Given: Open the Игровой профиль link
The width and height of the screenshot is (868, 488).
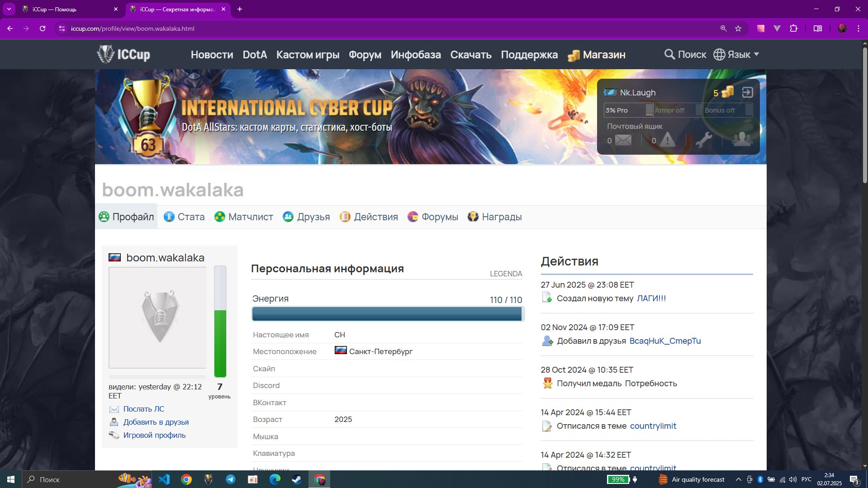Looking at the screenshot, I should (x=154, y=435).
